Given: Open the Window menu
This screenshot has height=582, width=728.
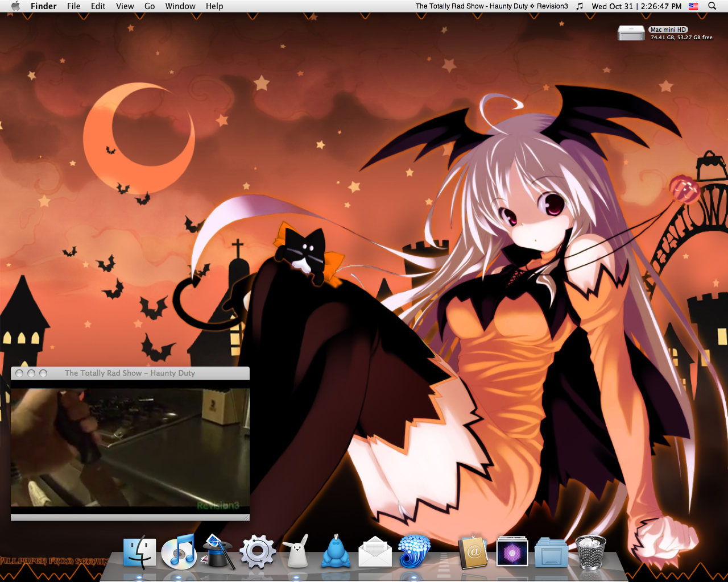Looking at the screenshot, I should point(180,6).
